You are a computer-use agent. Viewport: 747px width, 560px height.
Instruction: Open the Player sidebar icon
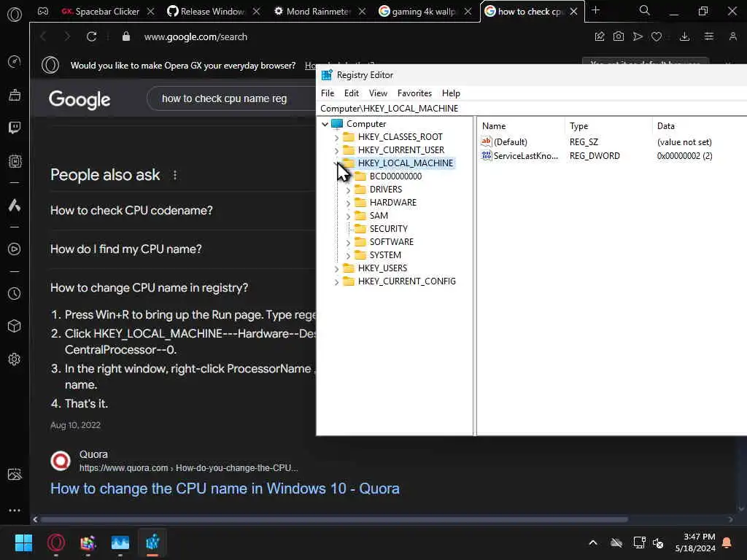coord(15,249)
